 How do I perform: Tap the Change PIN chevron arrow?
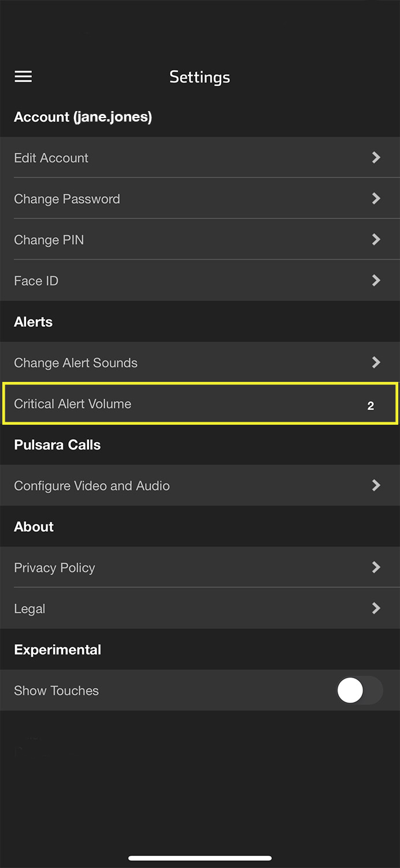point(376,240)
